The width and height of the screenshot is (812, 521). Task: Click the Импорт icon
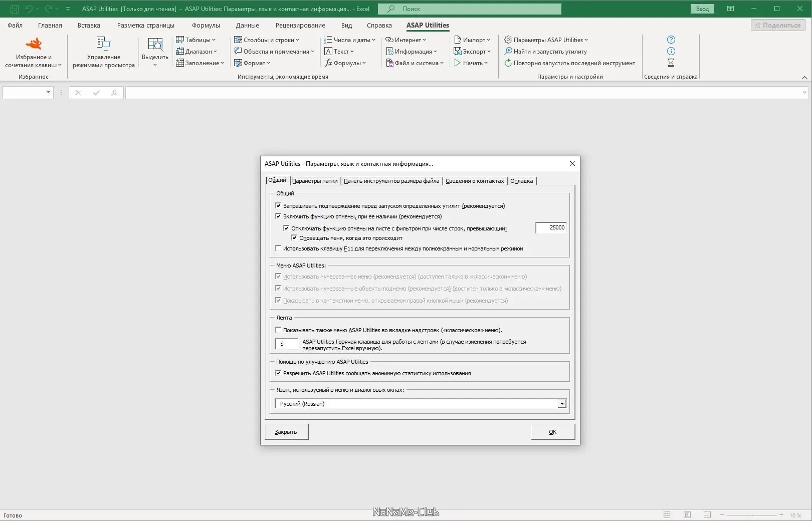pos(470,40)
